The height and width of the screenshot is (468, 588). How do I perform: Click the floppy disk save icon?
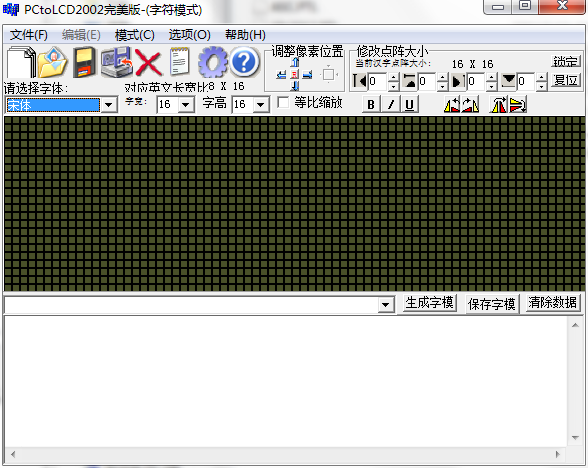coord(84,62)
